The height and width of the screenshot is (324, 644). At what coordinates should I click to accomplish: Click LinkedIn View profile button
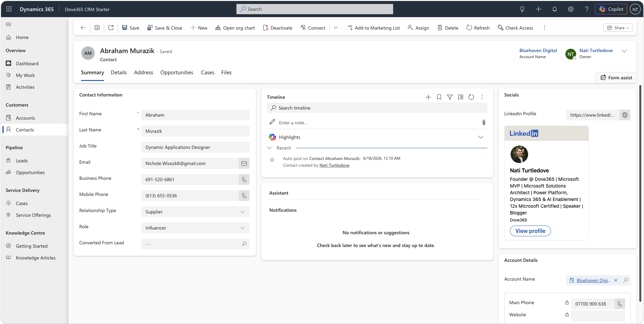point(530,231)
